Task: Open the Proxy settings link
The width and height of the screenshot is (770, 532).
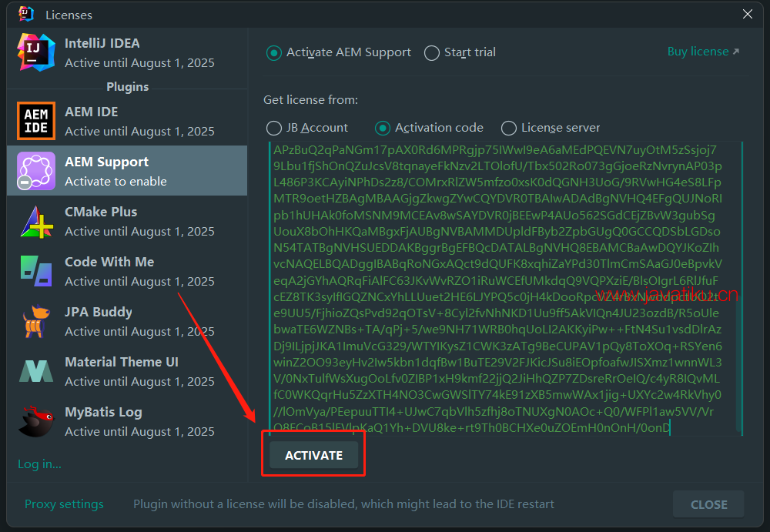Action: pos(64,504)
